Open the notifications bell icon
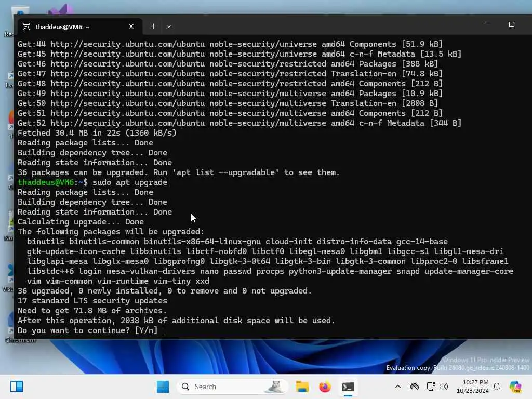This screenshot has width=532, height=399. pos(497,387)
